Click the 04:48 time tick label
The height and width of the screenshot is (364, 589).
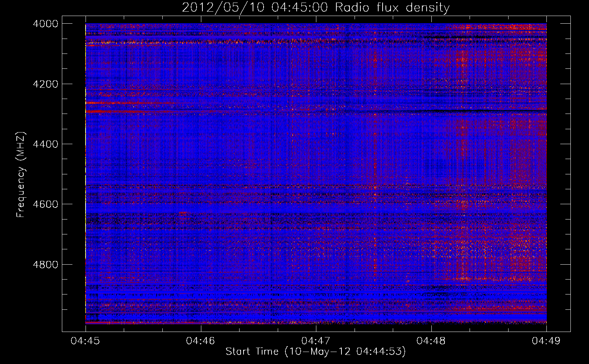(431, 341)
